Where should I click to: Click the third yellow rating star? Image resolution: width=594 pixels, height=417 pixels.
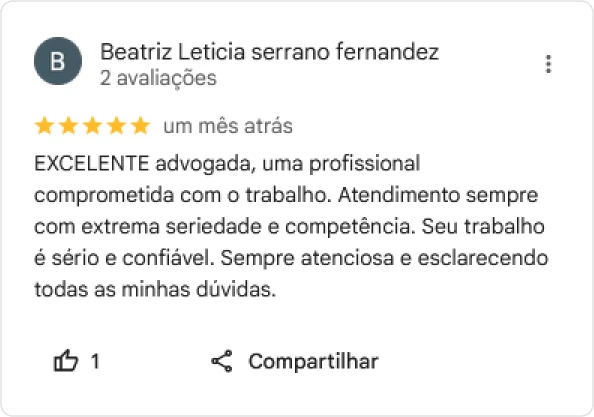click(93, 126)
